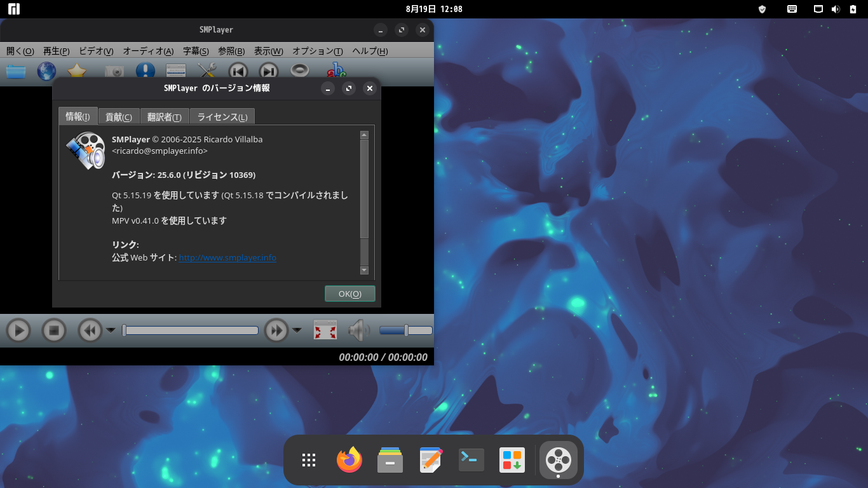Show file info with the blue exclamation icon
Image resolution: width=868 pixels, height=488 pixels.
coord(145,71)
